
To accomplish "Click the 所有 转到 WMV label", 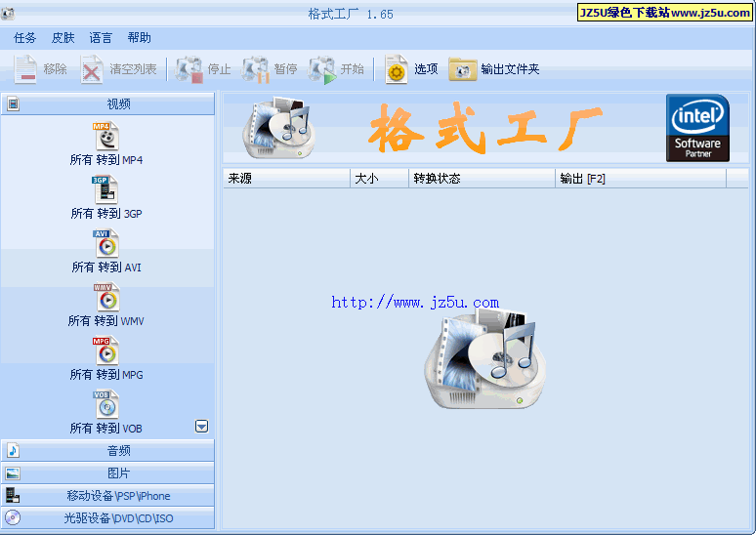I will click(106, 321).
